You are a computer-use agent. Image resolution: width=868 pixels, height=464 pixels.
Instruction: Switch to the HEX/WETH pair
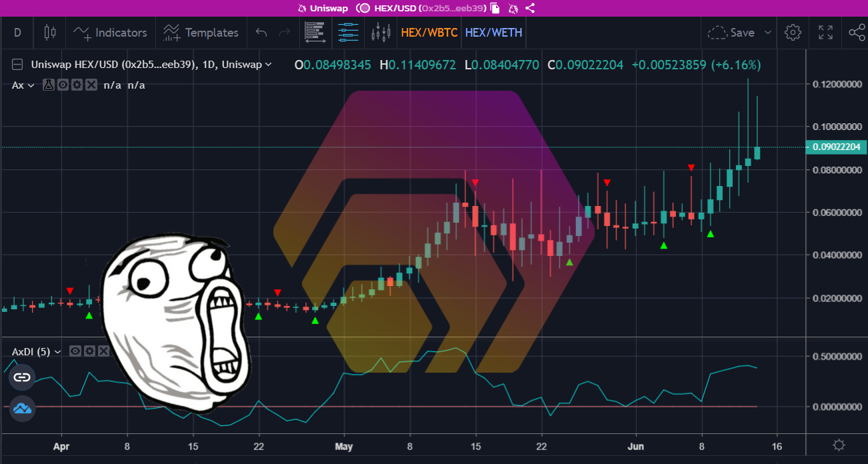pyautogui.click(x=493, y=32)
